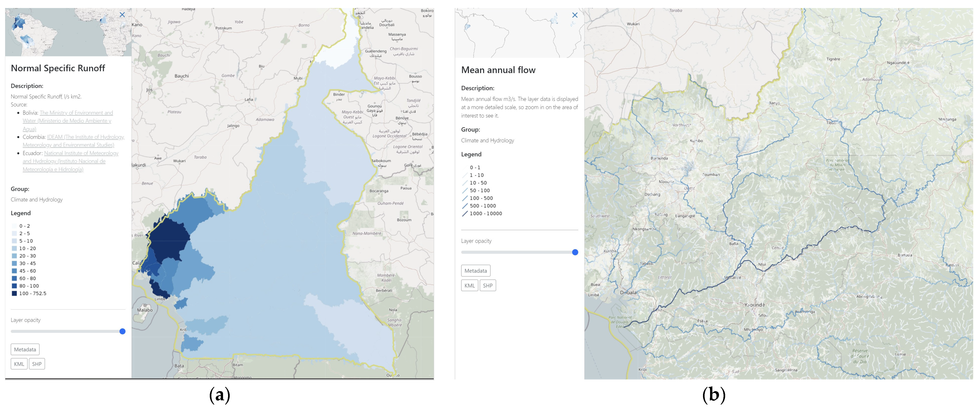Image resolution: width=980 pixels, height=409 pixels.
Task: Download SHP for Normal Specific Runoff
Action: coord(37,364)
